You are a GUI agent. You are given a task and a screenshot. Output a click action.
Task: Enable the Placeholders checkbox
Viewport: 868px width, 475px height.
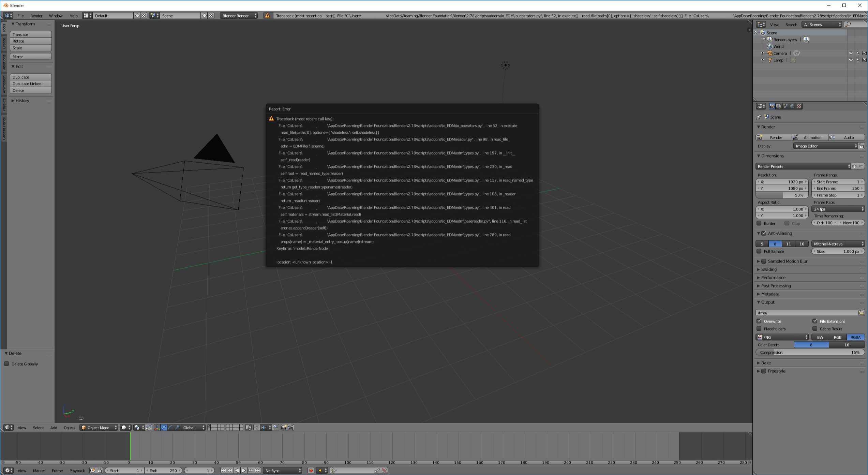click(759, 329)
